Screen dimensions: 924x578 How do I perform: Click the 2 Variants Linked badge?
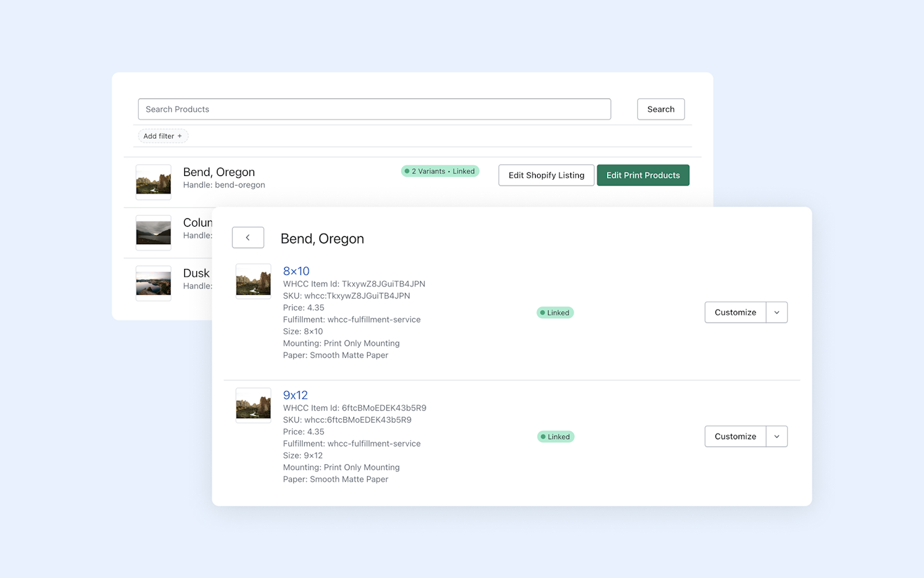point(440,171)
